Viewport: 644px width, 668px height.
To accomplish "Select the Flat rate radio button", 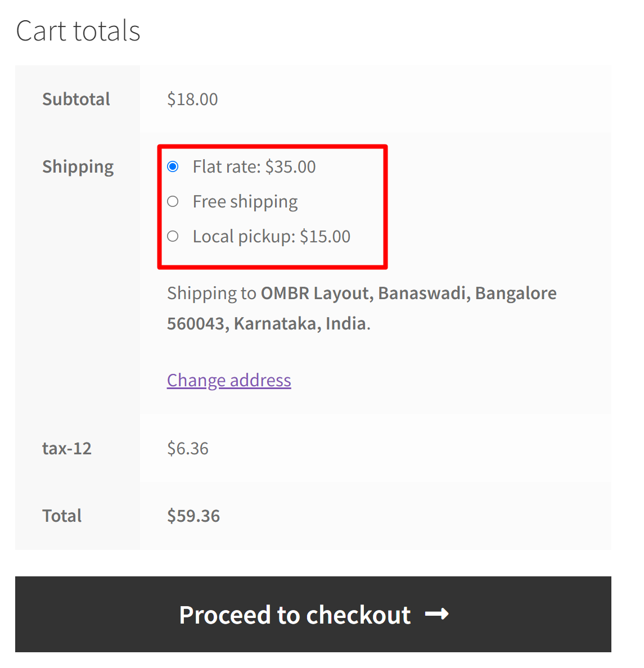I will coord(173,166).
